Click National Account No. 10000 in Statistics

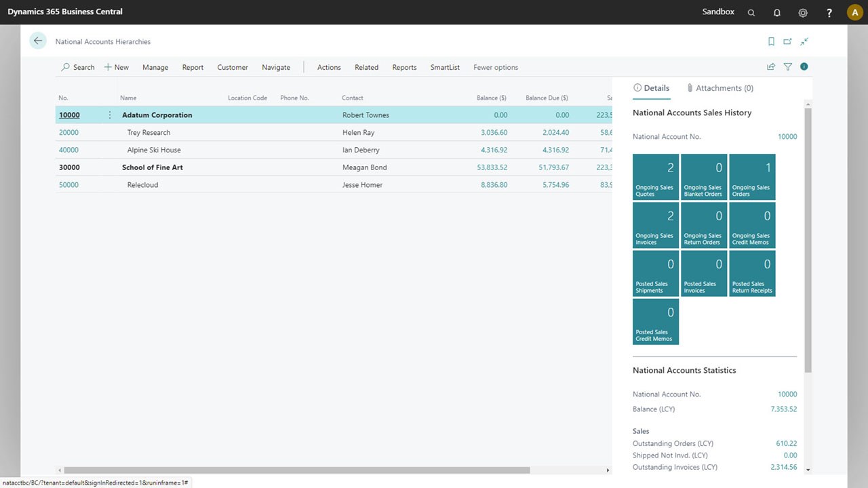click(x=787, y=394)
